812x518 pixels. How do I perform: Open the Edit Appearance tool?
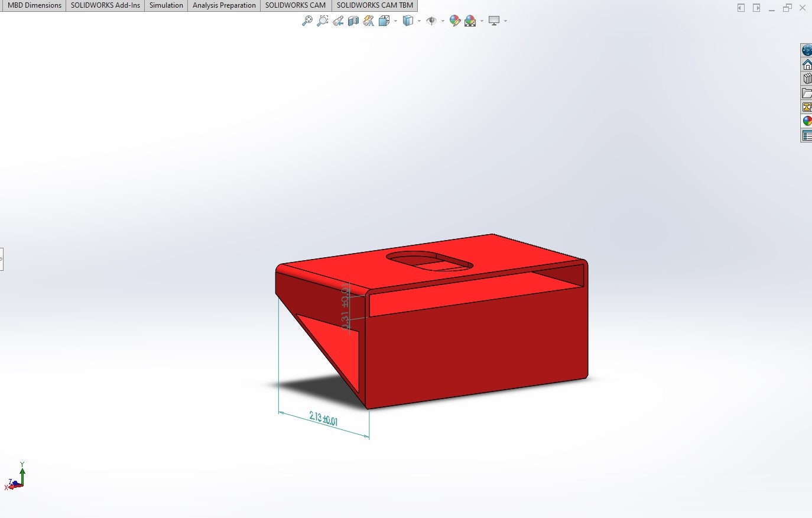point(455,21)
